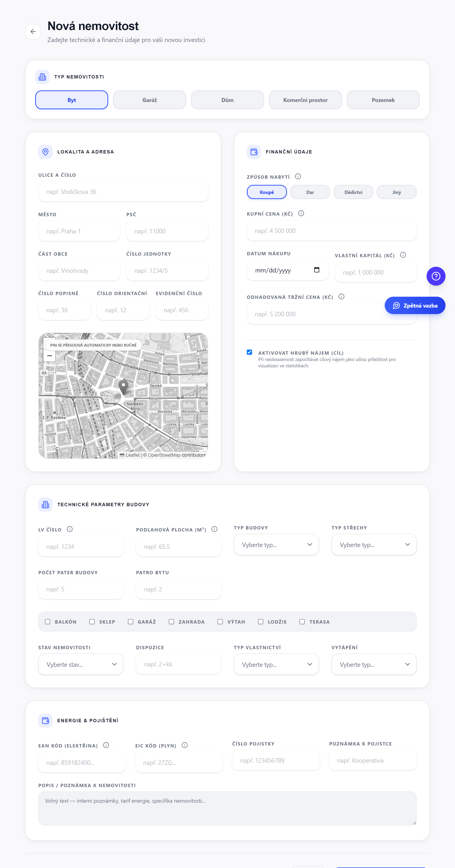Select Pozemek property type
Screen dimensions: 455x868
(x=383, y=100)
